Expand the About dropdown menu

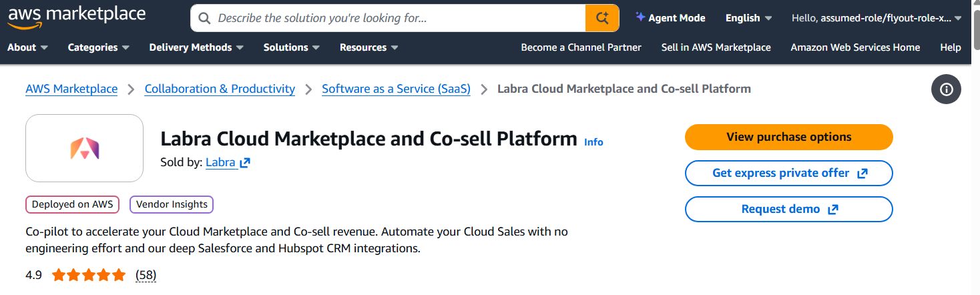27,47
